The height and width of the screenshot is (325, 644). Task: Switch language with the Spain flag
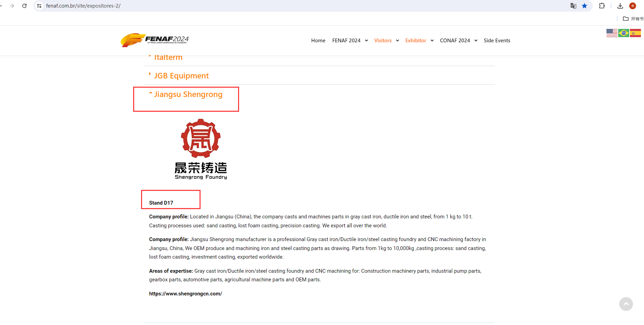point(635,33)
